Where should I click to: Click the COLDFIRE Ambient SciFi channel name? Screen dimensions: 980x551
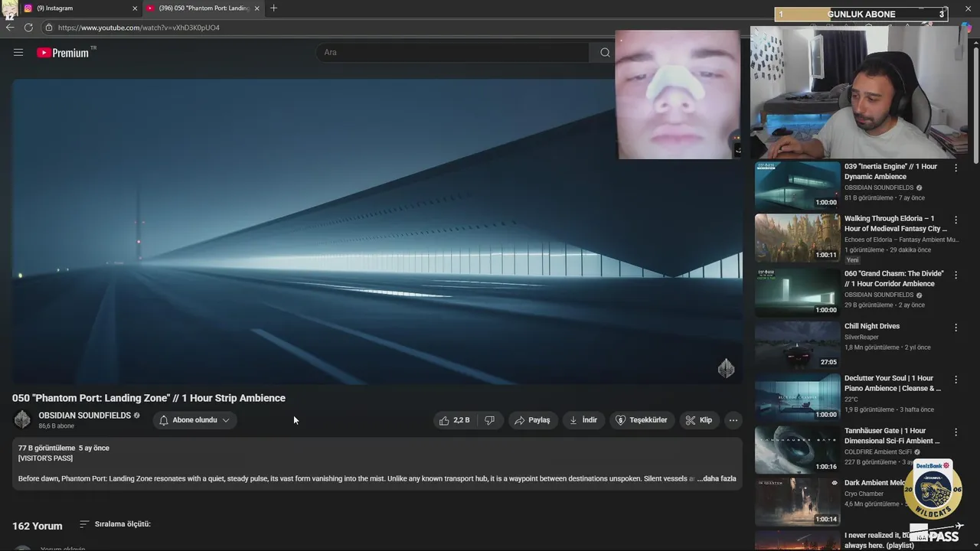click(878, 452)
